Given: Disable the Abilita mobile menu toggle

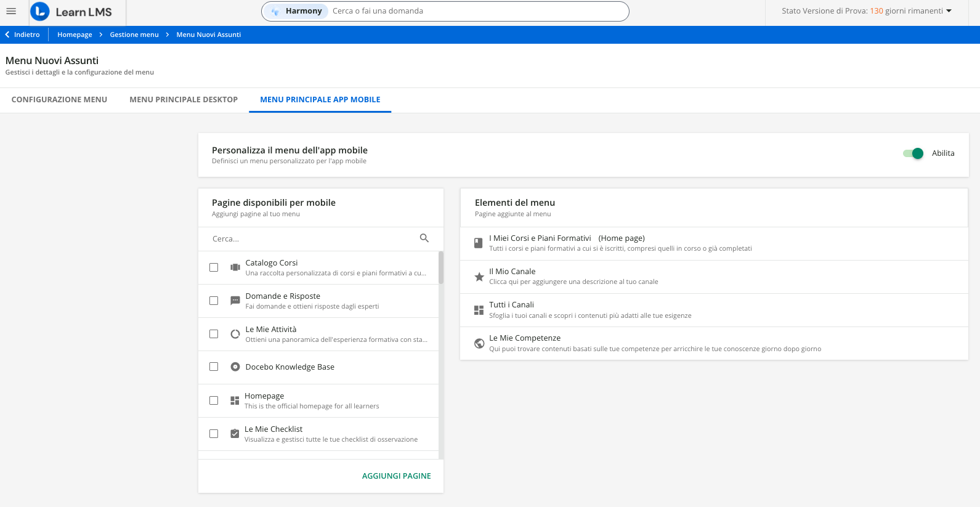Looking at the screenshot, I should click(x=913, y=153).
